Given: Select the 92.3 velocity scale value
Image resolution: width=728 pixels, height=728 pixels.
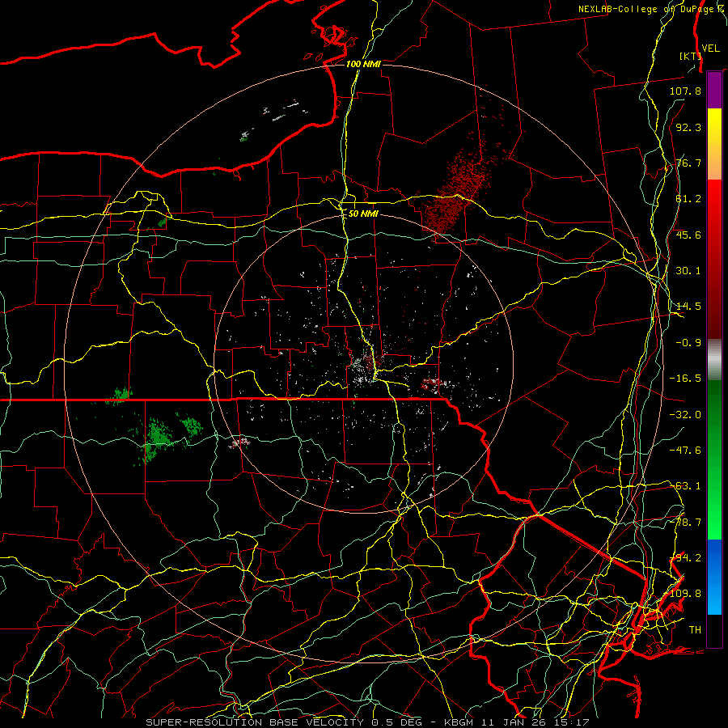Looking at the screenshot, I should (688, 127).
